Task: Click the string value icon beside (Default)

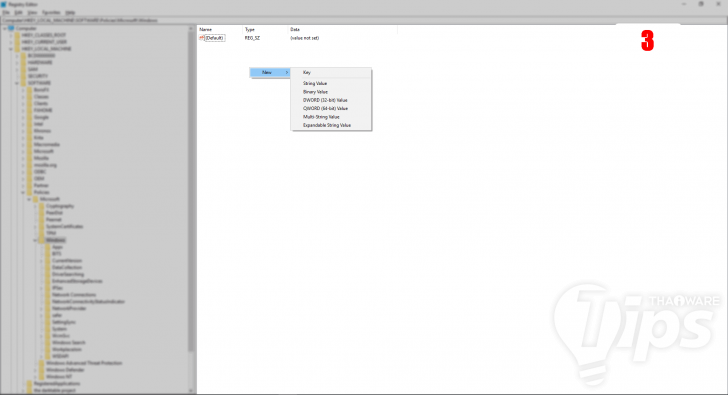Action: click(202, 38)
